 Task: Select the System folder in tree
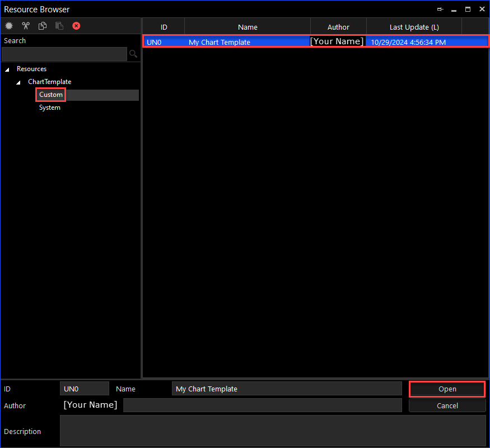click(50, 108)
